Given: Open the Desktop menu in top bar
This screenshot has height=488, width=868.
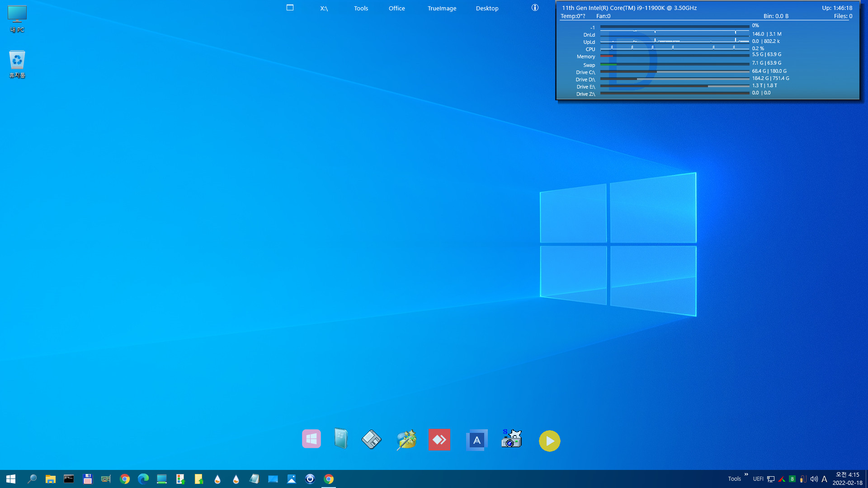Looking at the screenshot, I should coord(487,9).
